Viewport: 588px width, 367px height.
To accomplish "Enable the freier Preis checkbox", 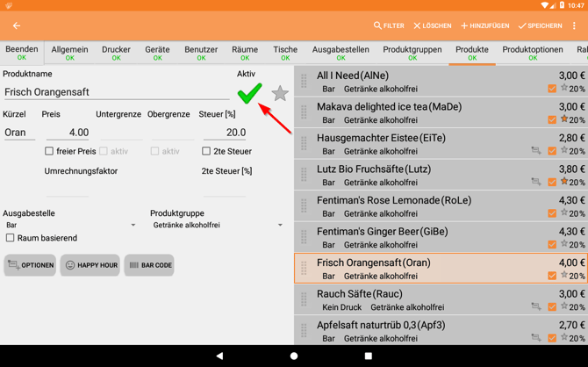I will click(x=49, y=151).
